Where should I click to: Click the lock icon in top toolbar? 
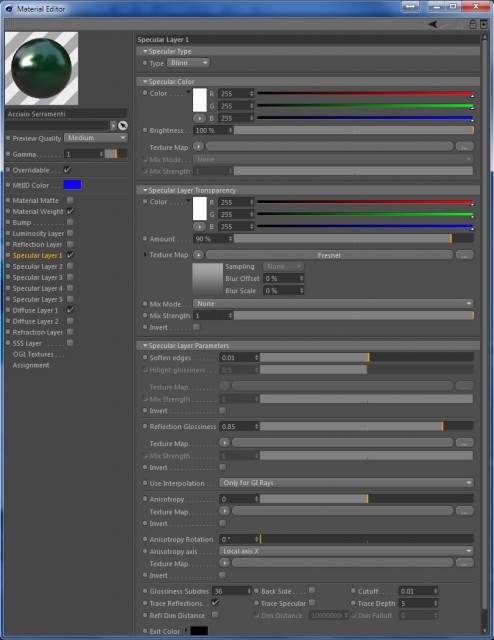tap(472, 24)
